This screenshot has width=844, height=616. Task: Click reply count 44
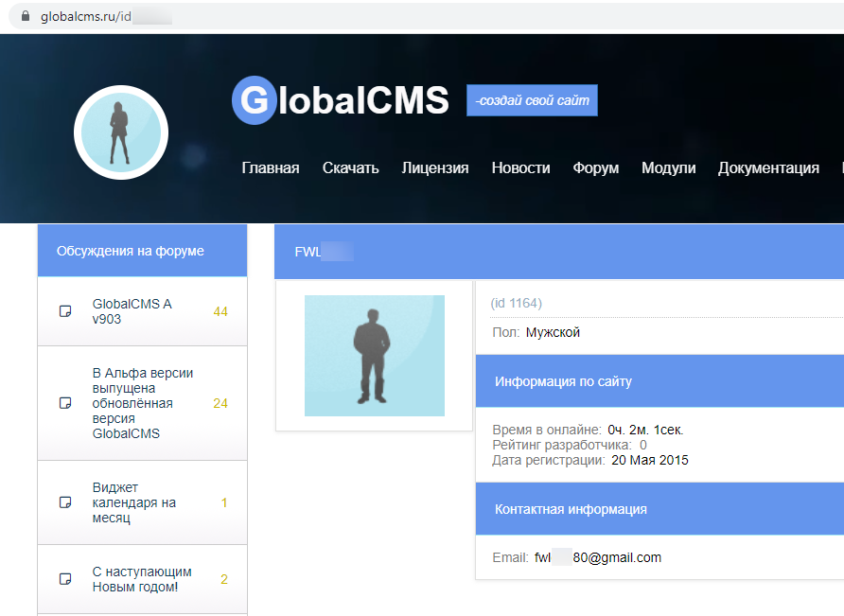click(220, 311)
